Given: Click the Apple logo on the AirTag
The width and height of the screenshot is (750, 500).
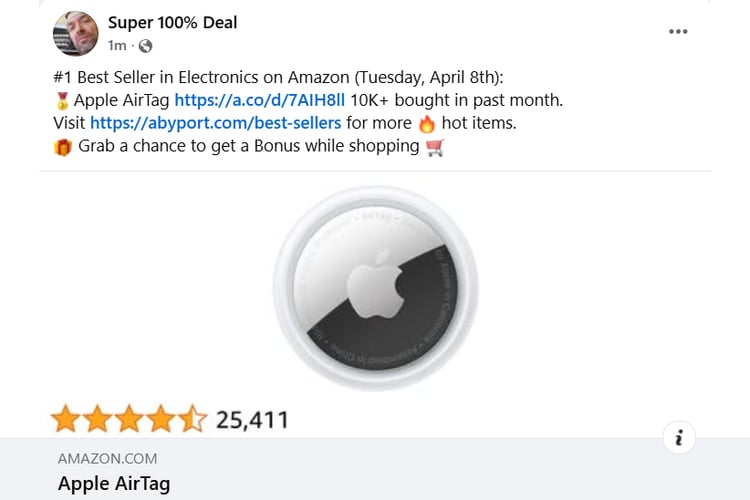Looking at the screenshot, I should [376, 284].
